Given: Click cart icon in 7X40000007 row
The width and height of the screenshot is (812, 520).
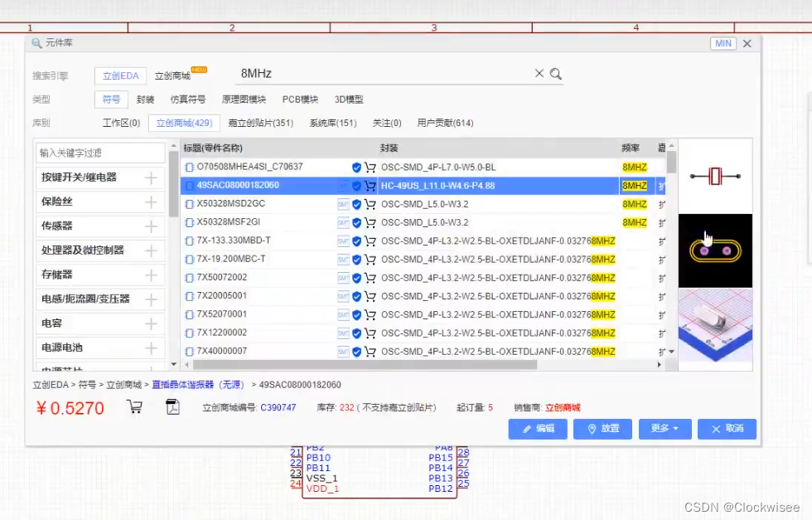Looking at the screenshot, I should [370, 352].
